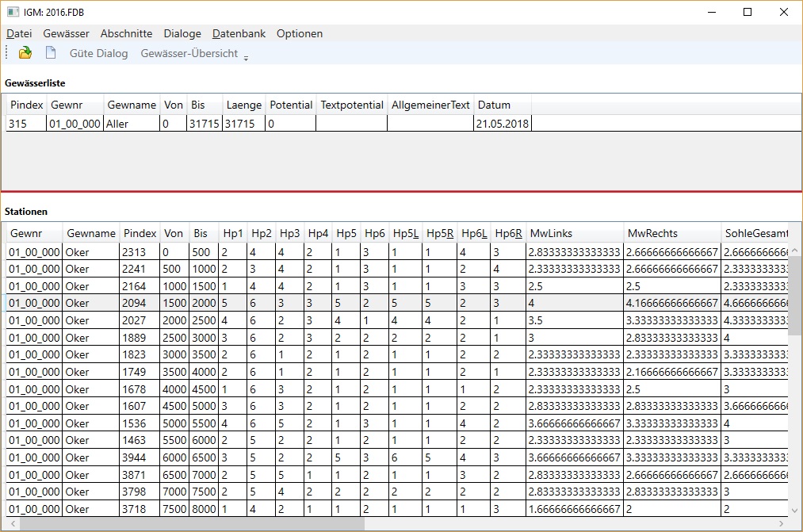Open the Gewässer menu
This screenshot has width=803, height=532.
coord(66,33)
